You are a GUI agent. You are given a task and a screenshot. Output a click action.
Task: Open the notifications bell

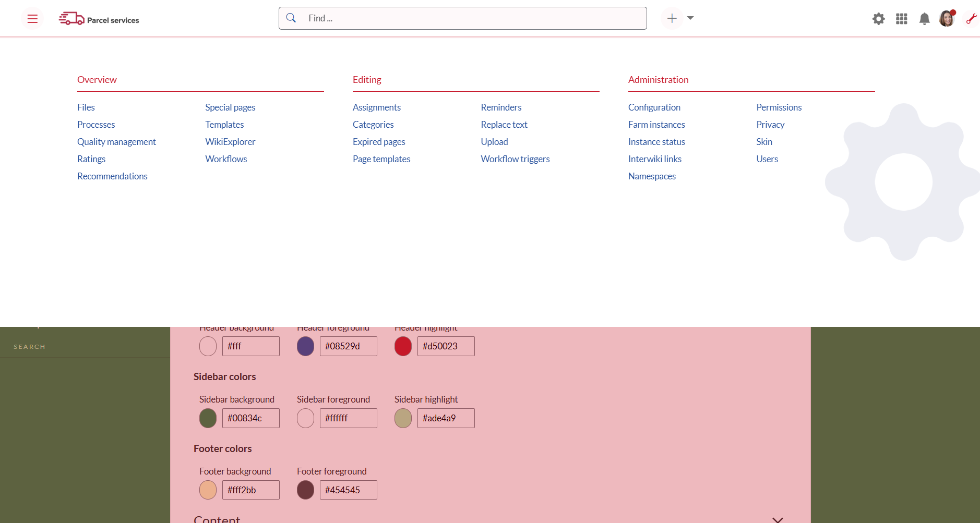(924, 19)
